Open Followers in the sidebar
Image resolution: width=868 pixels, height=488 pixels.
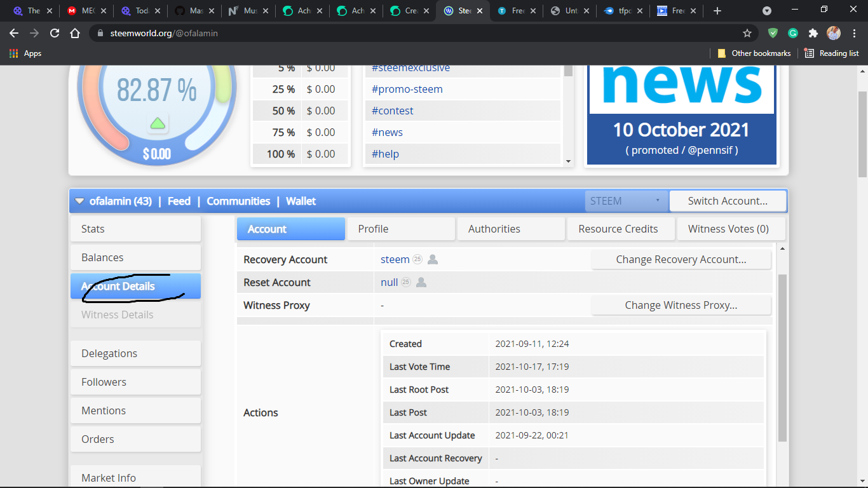point(135,382)
